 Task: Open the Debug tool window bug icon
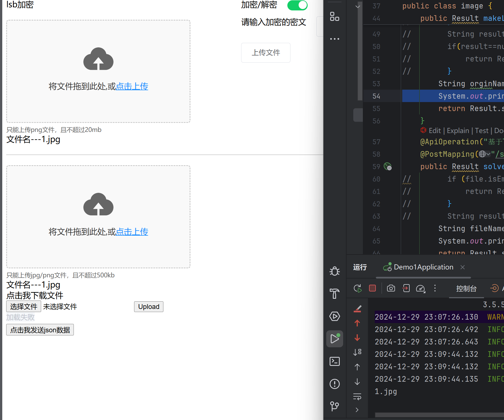(x=335, y=271)
